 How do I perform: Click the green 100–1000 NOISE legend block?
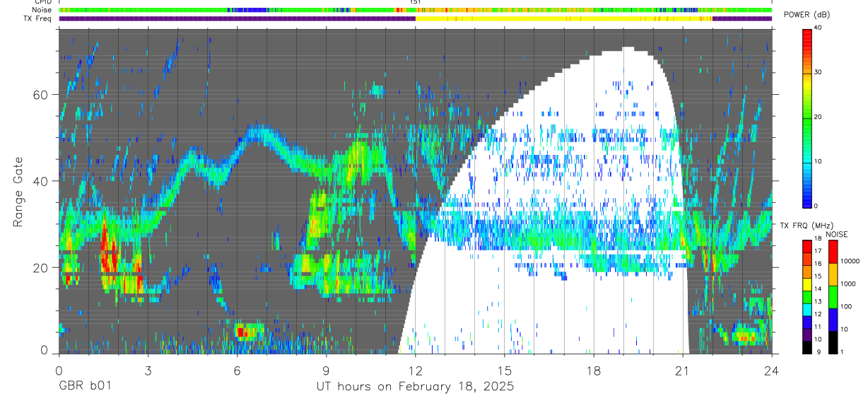pos(833,297)
